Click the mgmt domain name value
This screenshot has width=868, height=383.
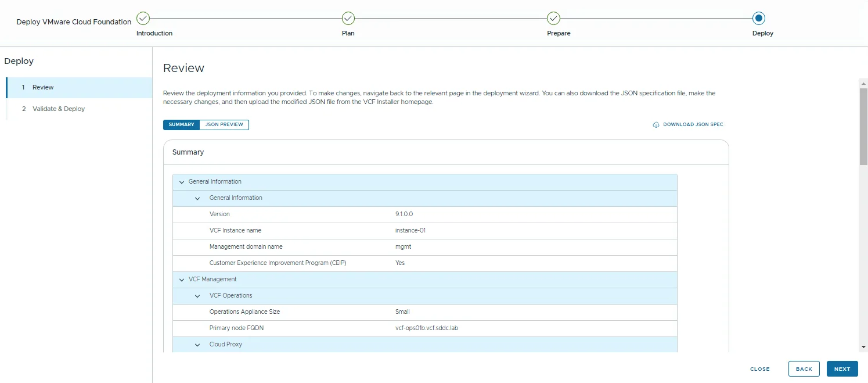click(x=403, y=247)
